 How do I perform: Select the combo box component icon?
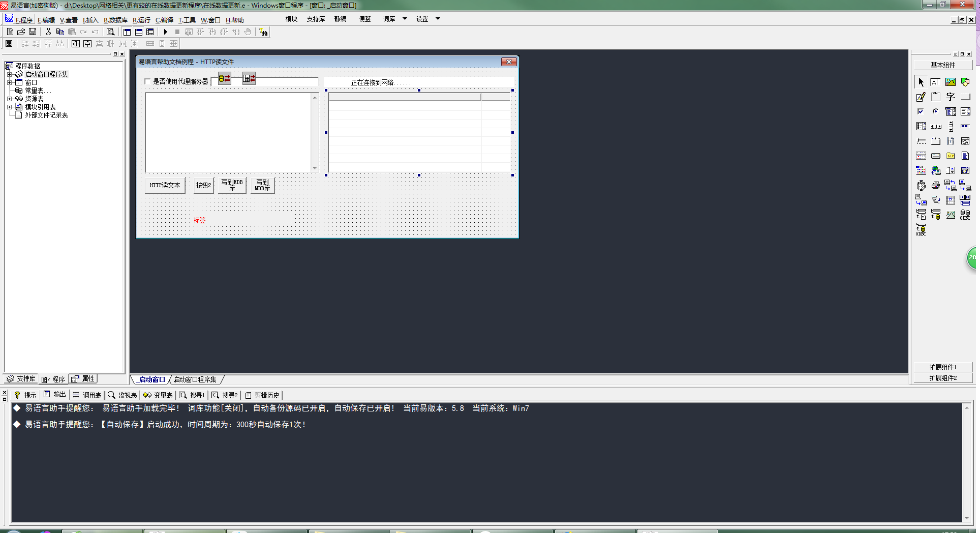tap(950, 111)
